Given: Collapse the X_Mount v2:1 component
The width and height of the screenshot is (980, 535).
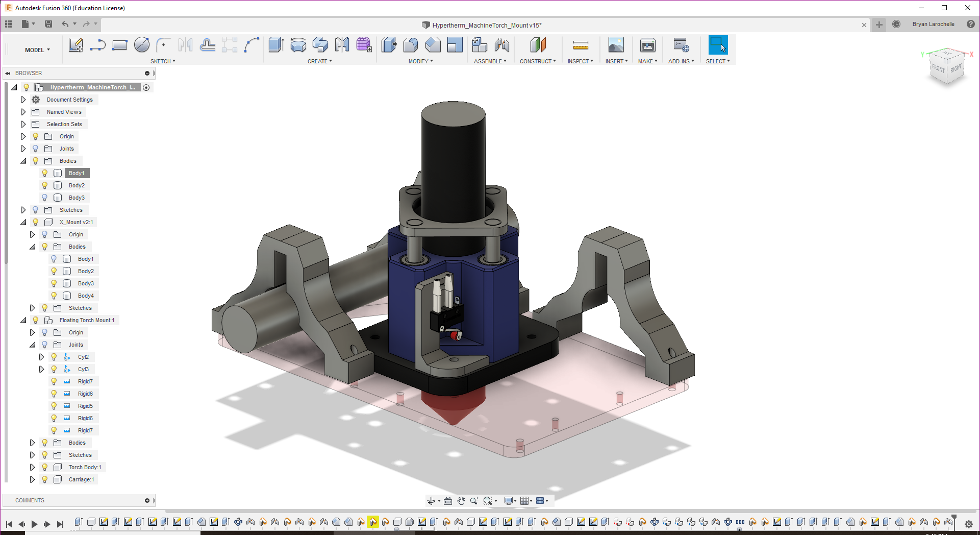Looking at the screenshot, I should [x=23, y=222].
